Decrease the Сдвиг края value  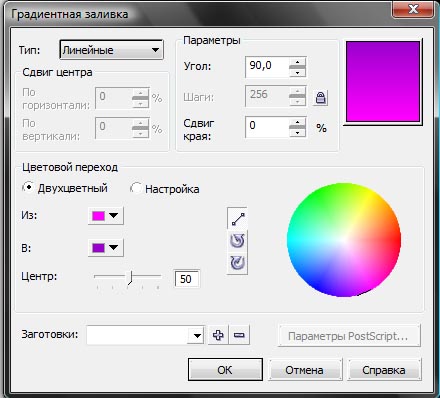[x=297, y=132]
